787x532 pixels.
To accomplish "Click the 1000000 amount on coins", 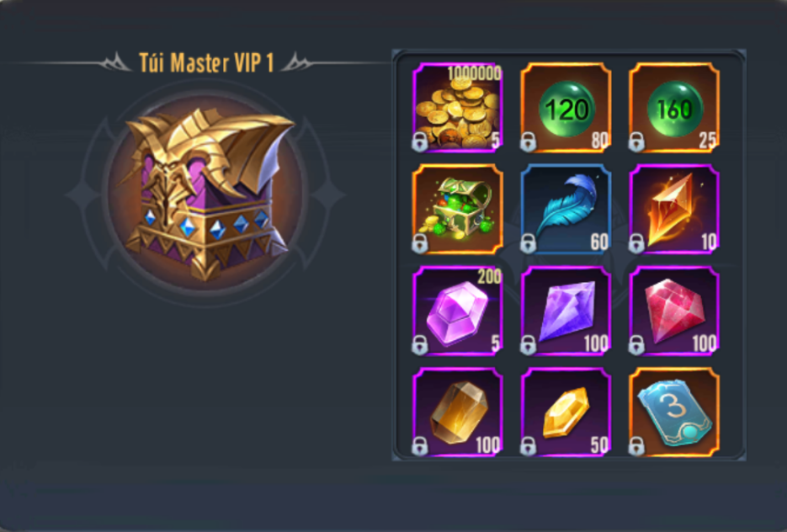I will tap(475, 73).
